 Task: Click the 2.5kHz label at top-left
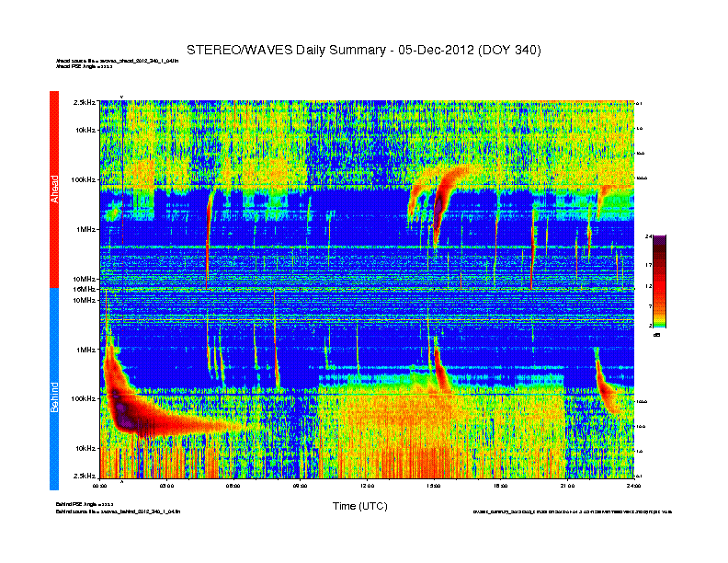[85, 102]
